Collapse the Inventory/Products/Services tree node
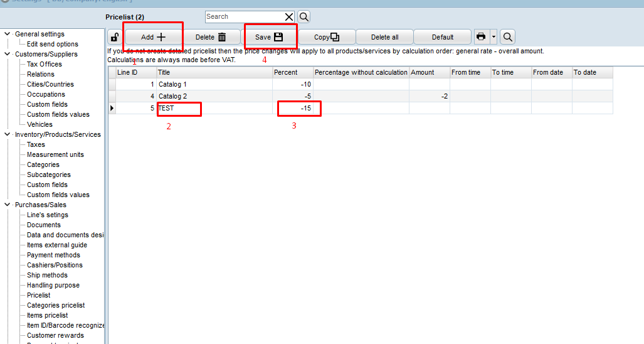Image resolution: width=644 pixels, height=344 pixels. click(7, 134)
